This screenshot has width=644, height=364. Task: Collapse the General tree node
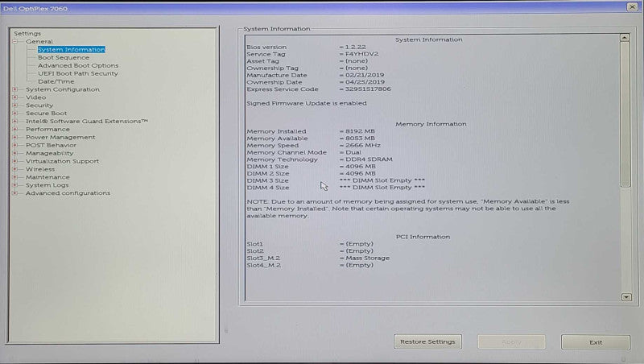coord(15,42)
